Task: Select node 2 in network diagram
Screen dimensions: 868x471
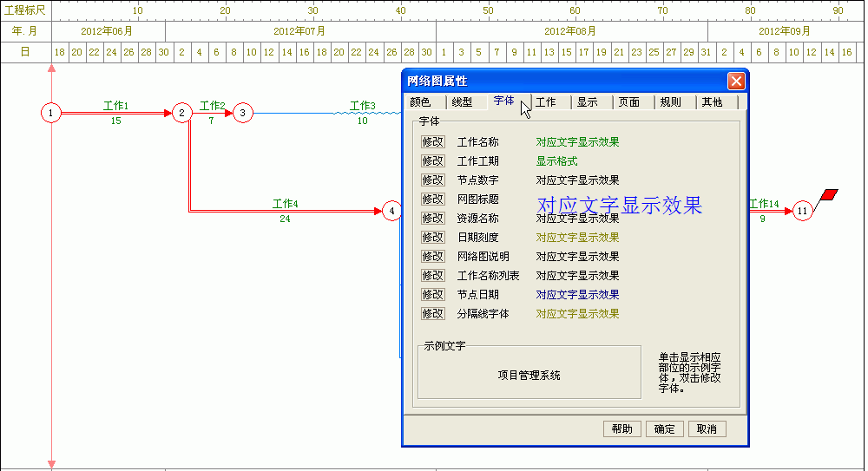Action: pyautogui.click(x=181, y=113)
